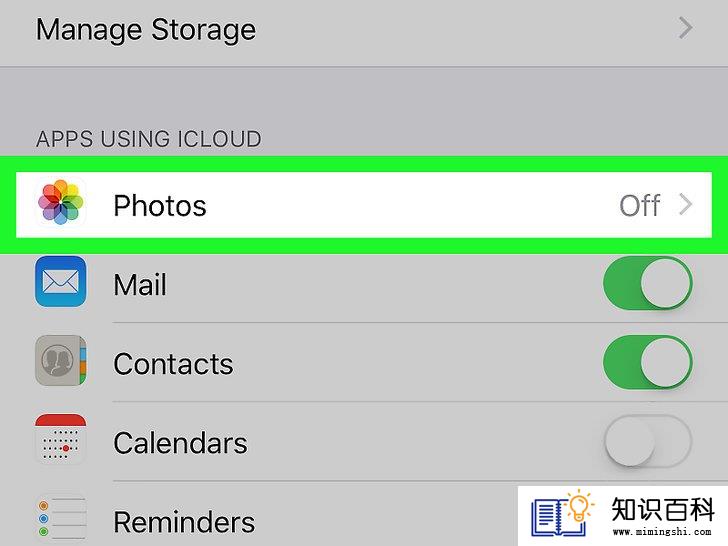728x546 pixels.
Task: Tap the Off status next to Photos
Action: (640, 205)
